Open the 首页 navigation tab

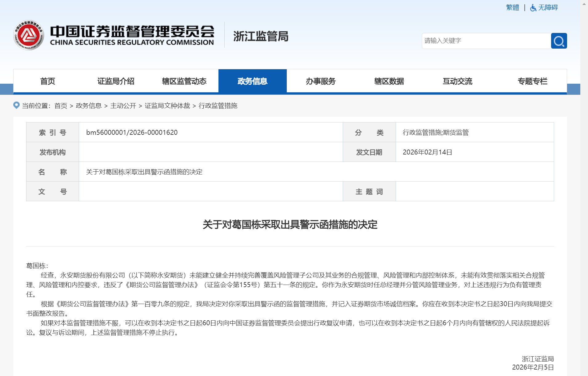(47, 81)
